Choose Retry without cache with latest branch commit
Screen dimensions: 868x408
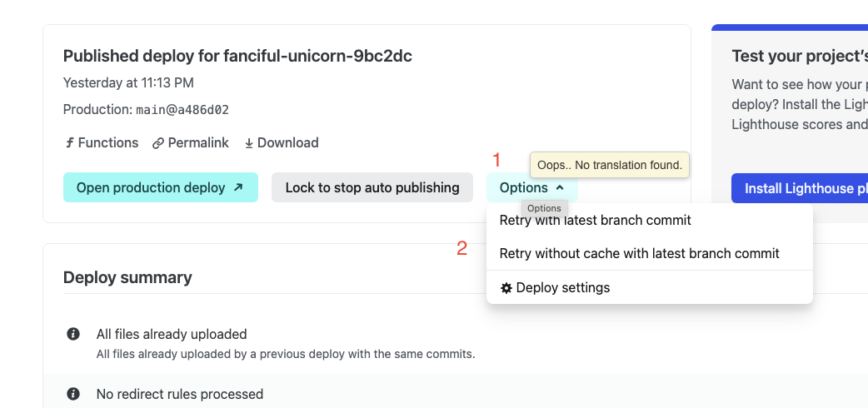[x=639, y=253]
